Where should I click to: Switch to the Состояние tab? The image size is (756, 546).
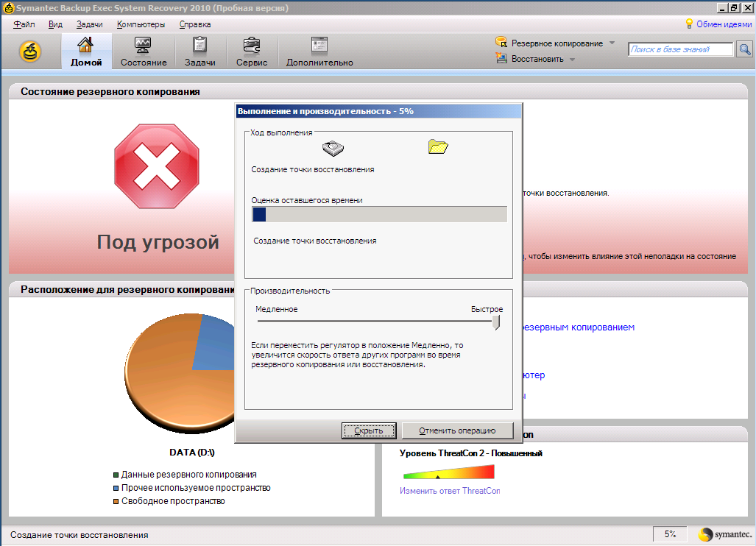tap(144, 52)
